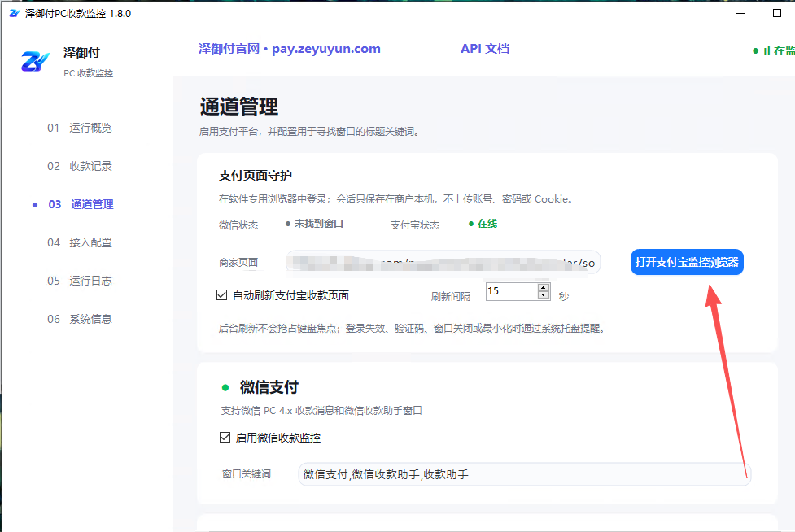
Task: Click the 窗口关键词 input for 微信支付
Action: tap(524, 474)
